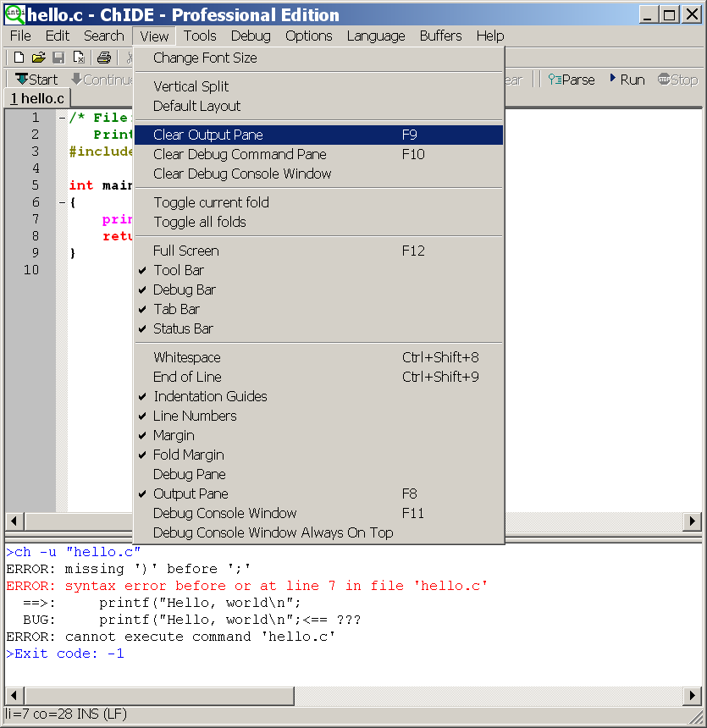
Task: Click the red syntax error line in output
Action: 246,586
